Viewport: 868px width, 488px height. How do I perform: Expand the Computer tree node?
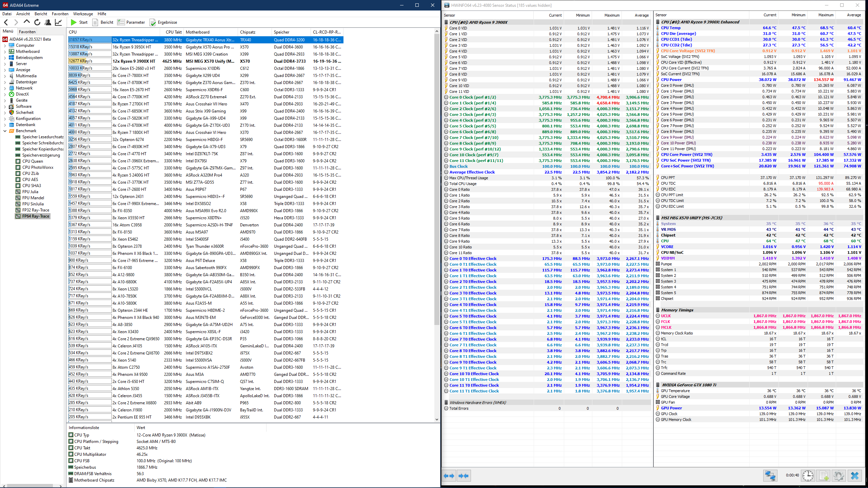pos(5,45)
